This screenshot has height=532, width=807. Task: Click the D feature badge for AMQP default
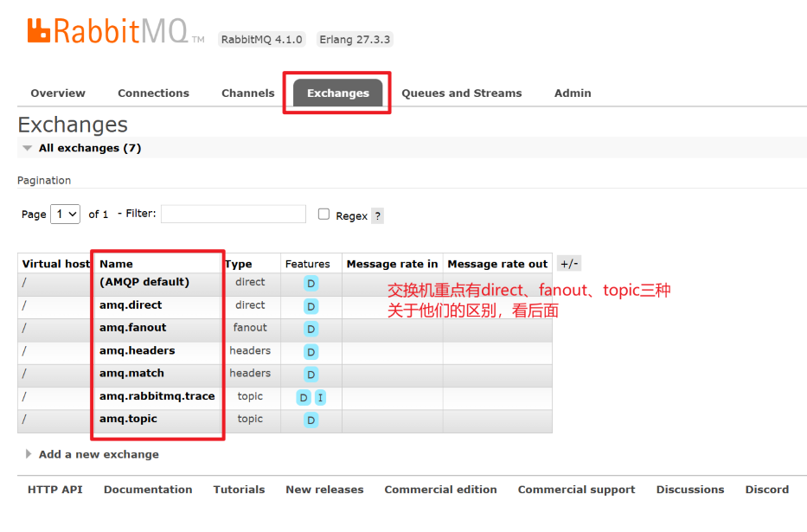[x=311, y=284]
